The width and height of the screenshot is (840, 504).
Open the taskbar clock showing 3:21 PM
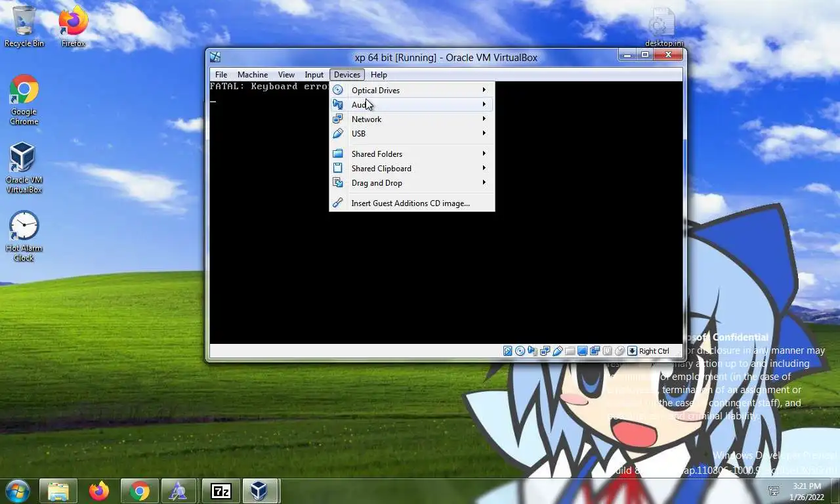807,491
